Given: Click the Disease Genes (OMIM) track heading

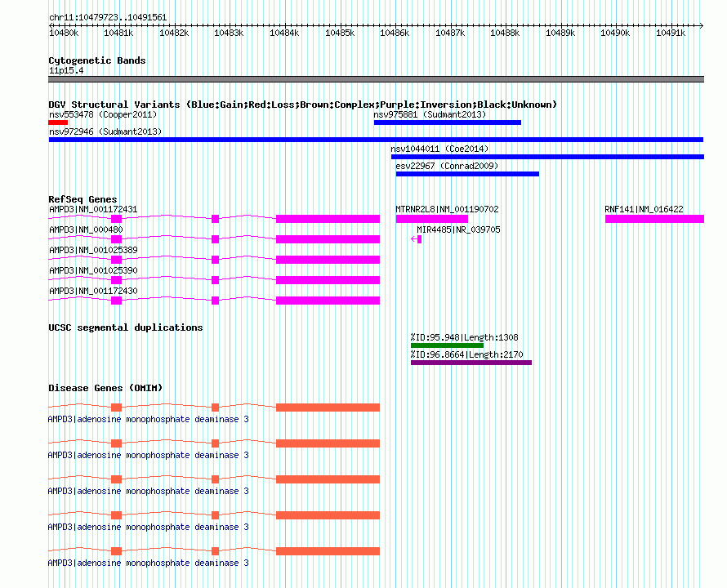Looking at the screenshot, I should click(x=105, y=388).
